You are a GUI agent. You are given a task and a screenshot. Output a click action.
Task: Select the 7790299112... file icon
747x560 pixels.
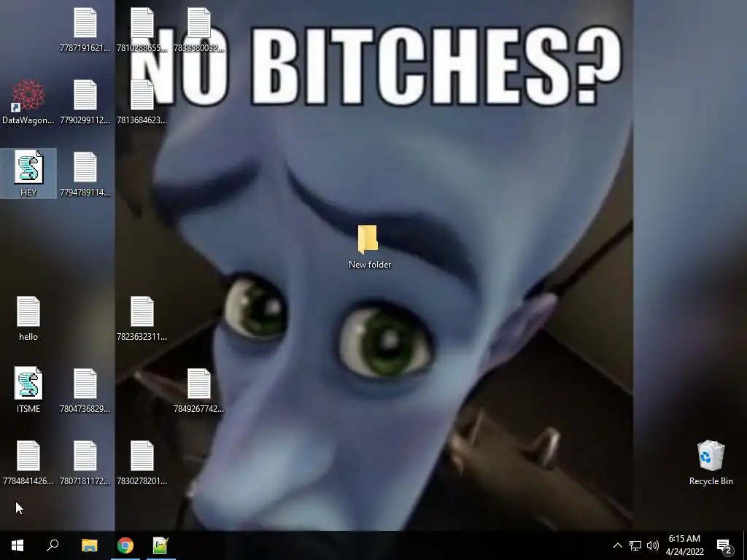(85, 95)
